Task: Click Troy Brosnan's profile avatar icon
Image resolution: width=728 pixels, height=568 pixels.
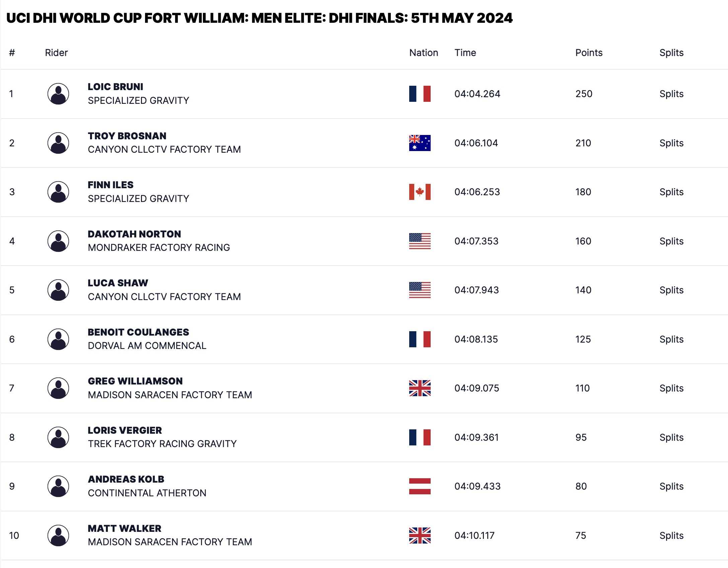Action: pyautogui.click(x=58, y=143)
